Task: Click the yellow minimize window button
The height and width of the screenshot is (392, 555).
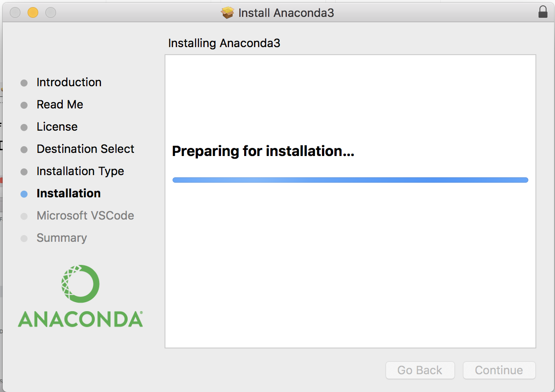Action: (33, 12)
